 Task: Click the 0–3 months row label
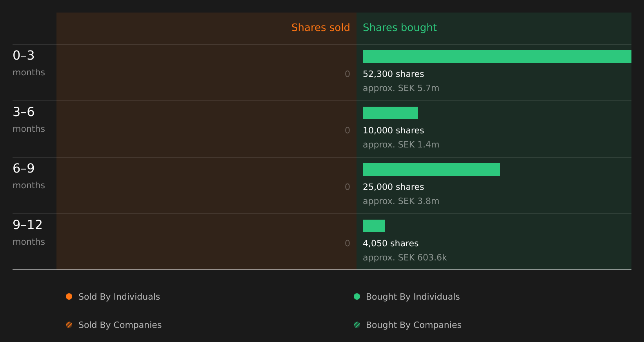29,63
